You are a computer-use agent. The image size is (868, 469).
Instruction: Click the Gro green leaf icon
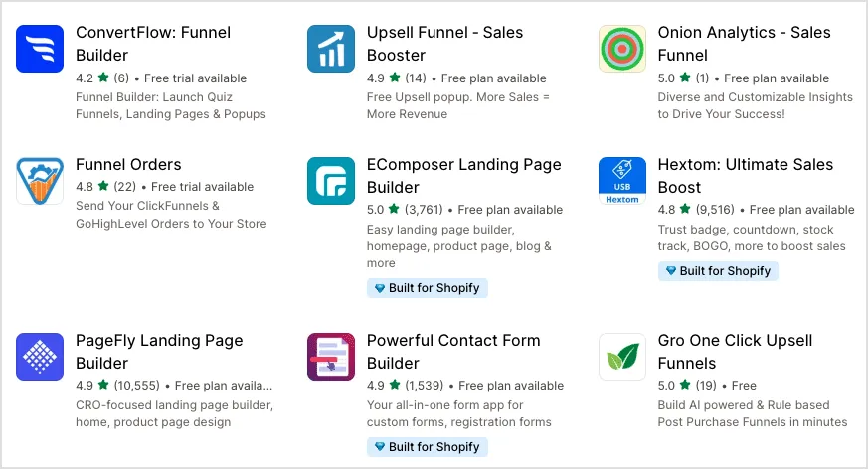tap(622, 356)
